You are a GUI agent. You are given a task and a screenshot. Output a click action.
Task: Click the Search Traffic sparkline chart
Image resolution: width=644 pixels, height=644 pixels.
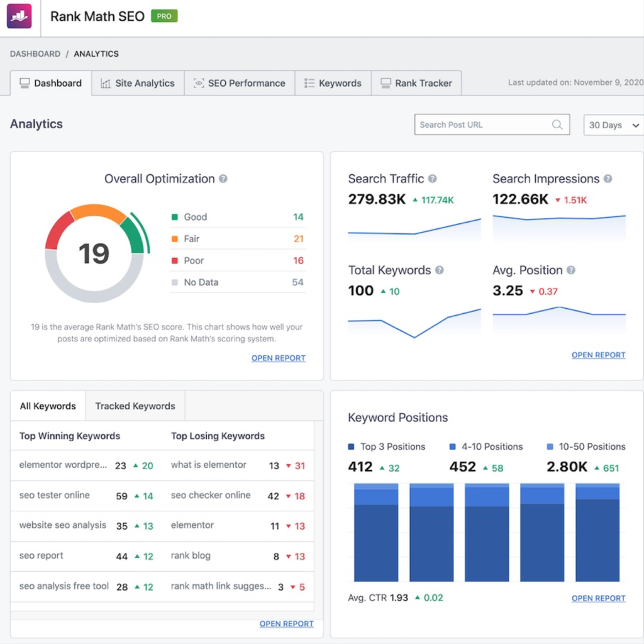pos(414,229)
